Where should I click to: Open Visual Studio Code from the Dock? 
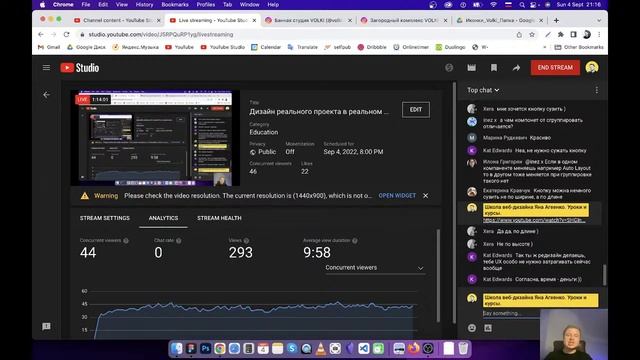point(364,349)
